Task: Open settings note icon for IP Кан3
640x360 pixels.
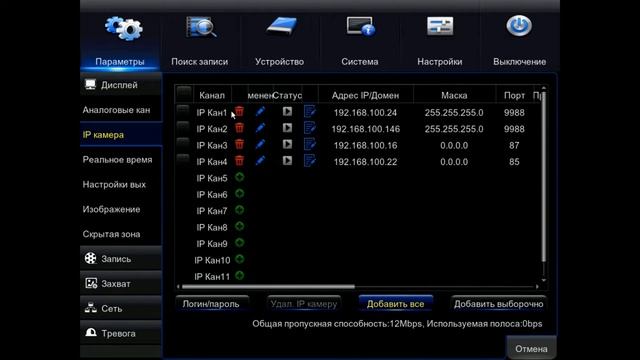Action: coord(310,144)
